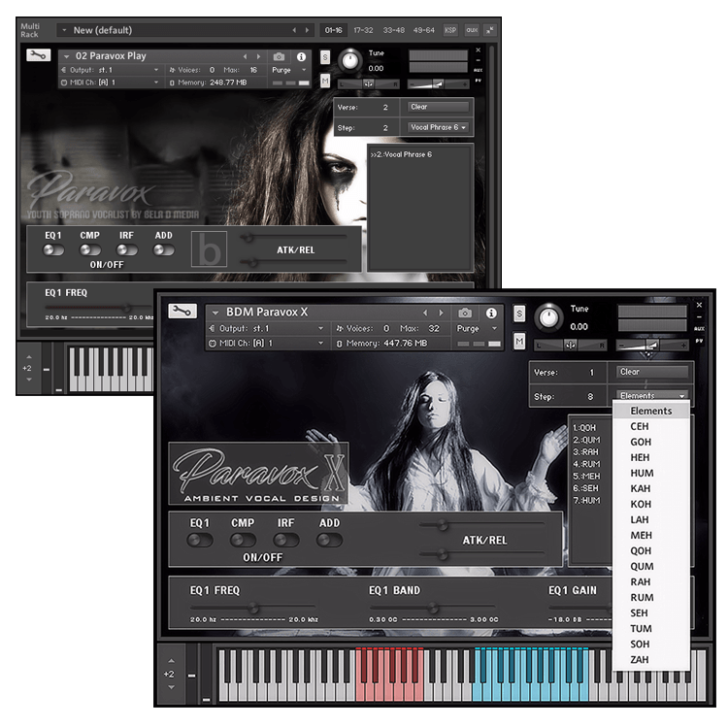Open the Vocal Phrase 6 dropdown

pyautogui.click(x=438, y=127)
